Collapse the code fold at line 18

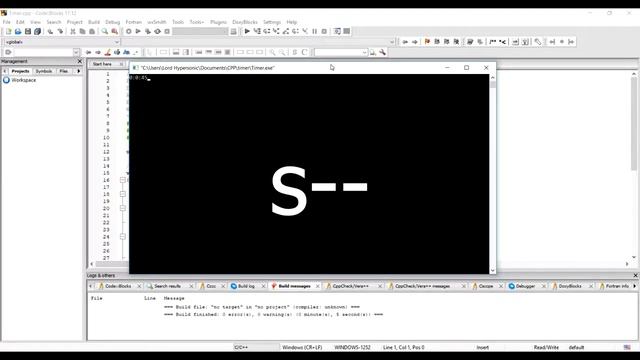tap(123, 194)
